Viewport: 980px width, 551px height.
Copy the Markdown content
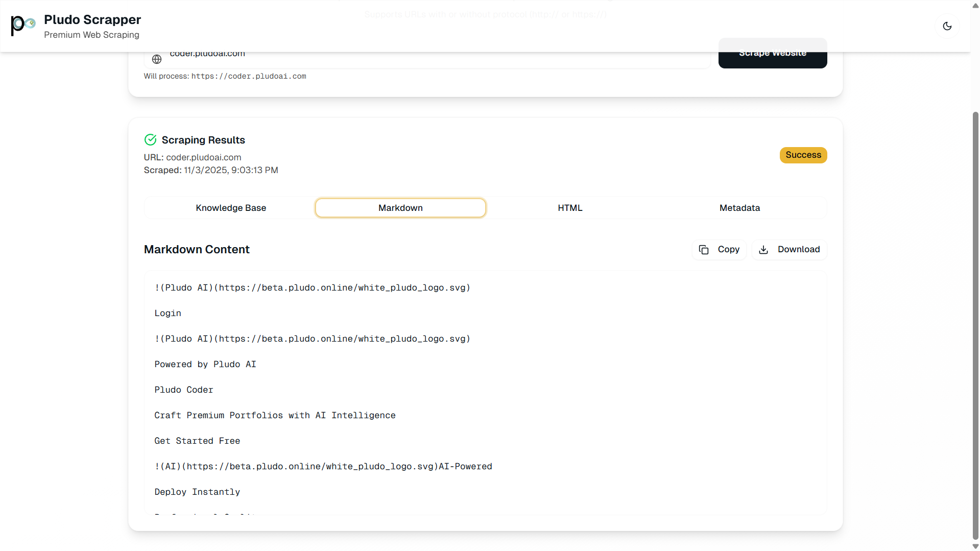point(719,250)
